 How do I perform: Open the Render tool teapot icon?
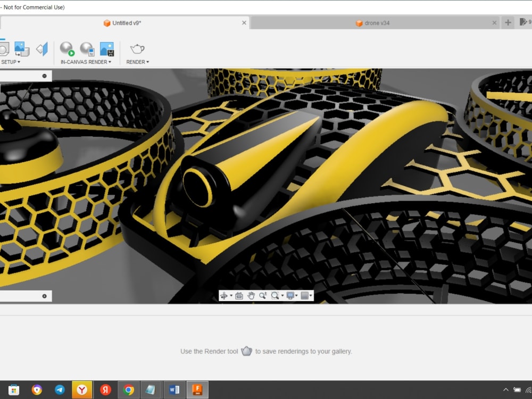click(136, 50)
